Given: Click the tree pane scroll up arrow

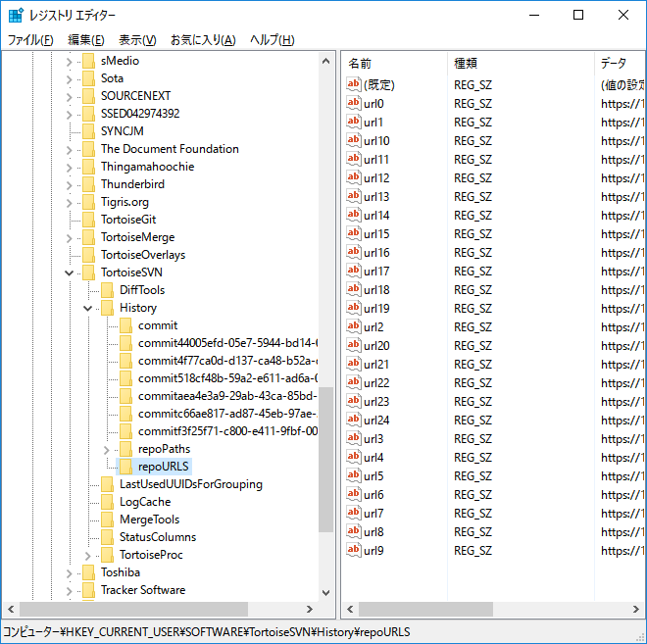Looking at the screenshot, I should 326,61.
